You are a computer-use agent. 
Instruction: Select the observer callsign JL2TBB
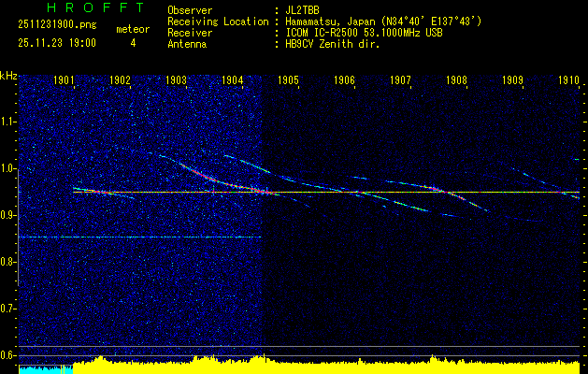pos(303,10)
